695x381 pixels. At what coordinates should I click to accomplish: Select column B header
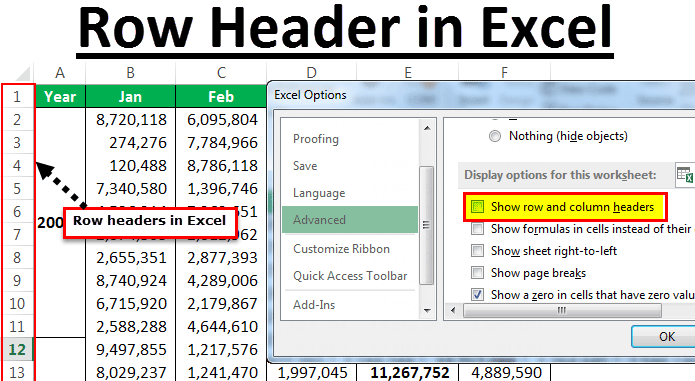[x=130, y=73]
